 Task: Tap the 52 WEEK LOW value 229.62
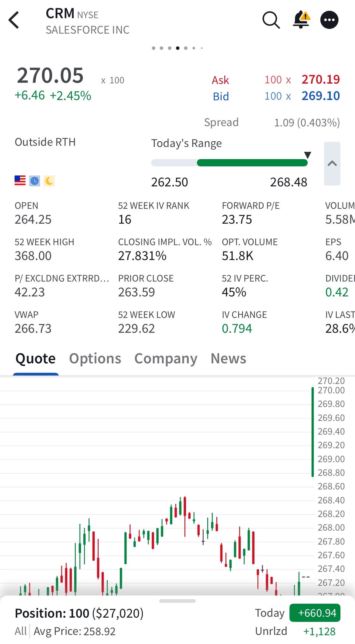(137, 329)
